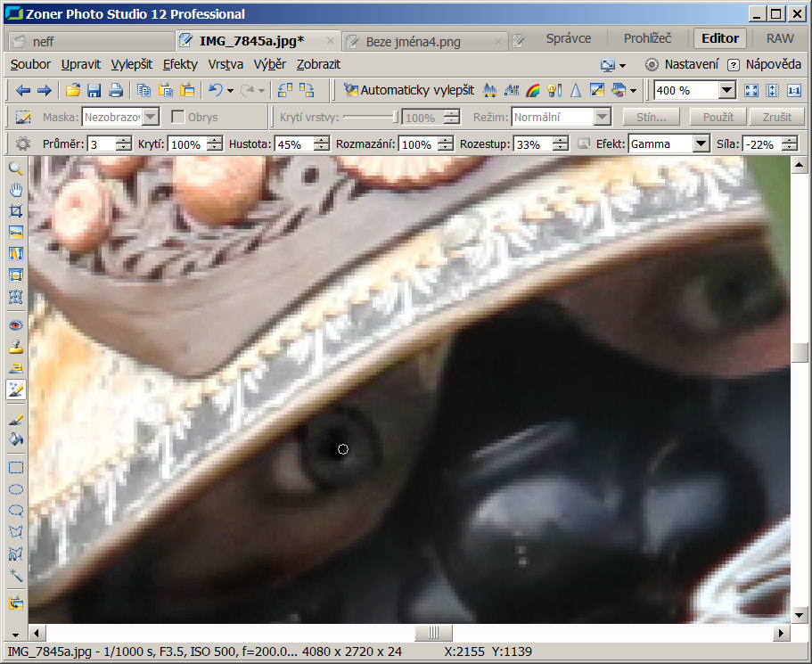Select the Paint Bucket fill tool

(x=15, y=439)
